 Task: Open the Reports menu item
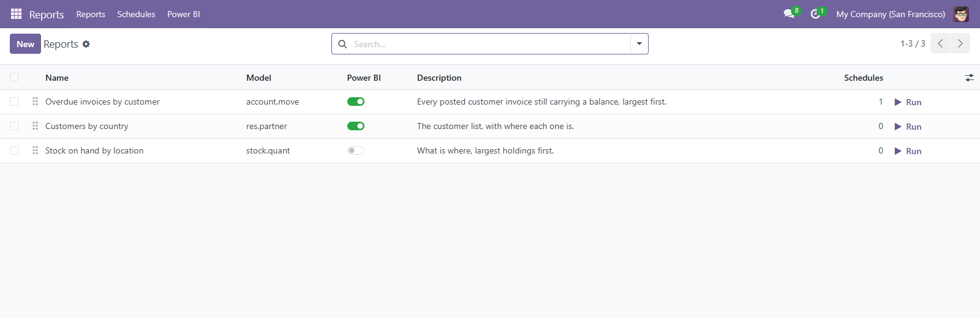pos(91,14)
